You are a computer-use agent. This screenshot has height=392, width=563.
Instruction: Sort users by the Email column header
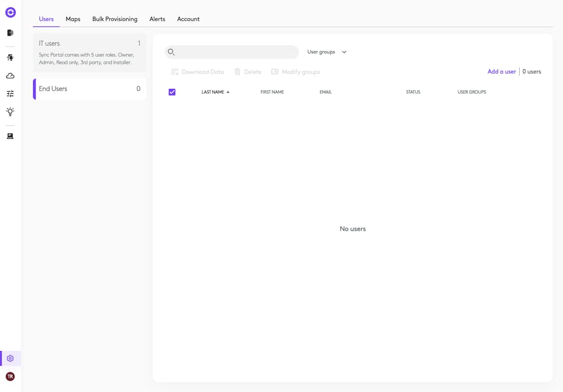coord(325,92)
